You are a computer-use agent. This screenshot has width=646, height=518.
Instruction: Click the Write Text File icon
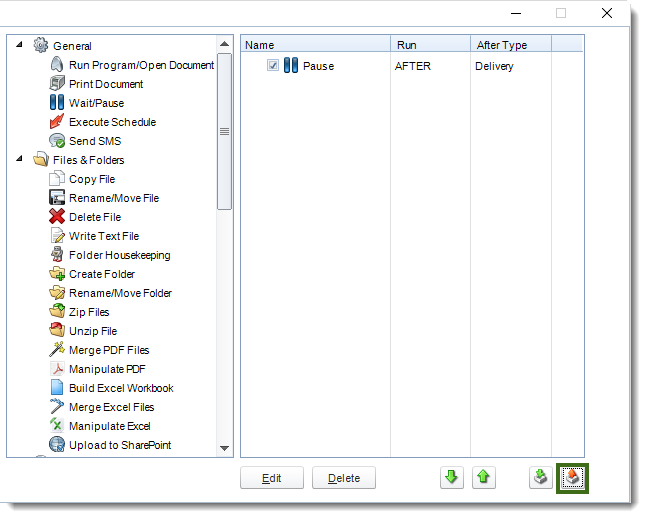pyautogui.click(x=57, y=236)
